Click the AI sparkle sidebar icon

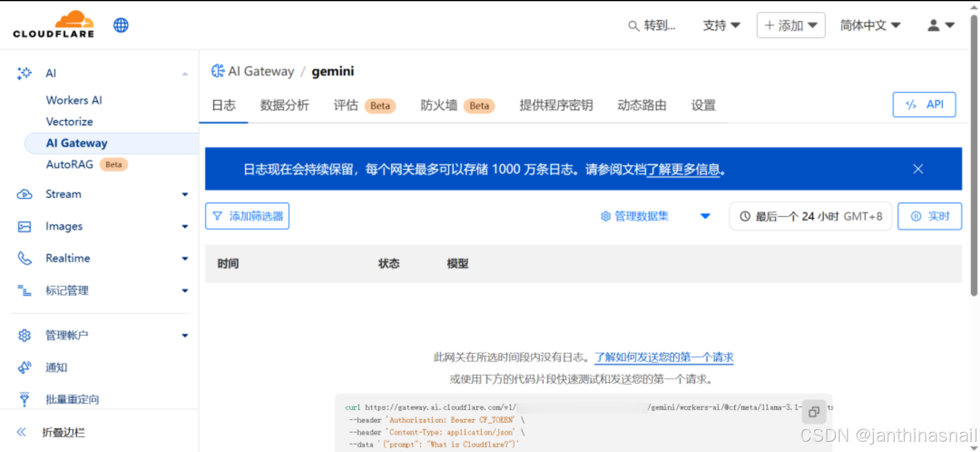point(24,73)
